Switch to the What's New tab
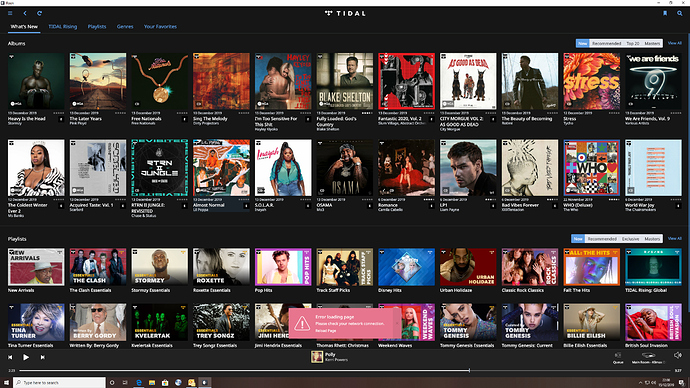This screenshot has height=388, width=690. click(24, 26)
